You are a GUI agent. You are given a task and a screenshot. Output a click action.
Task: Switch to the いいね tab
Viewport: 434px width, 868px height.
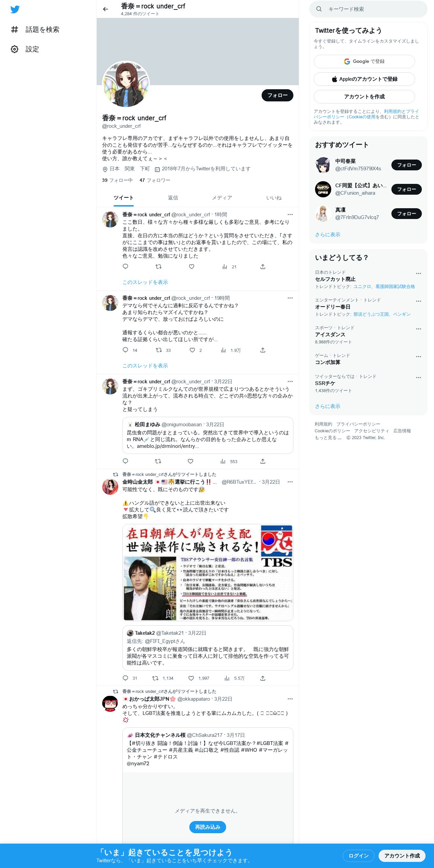[x=274, y=198]
